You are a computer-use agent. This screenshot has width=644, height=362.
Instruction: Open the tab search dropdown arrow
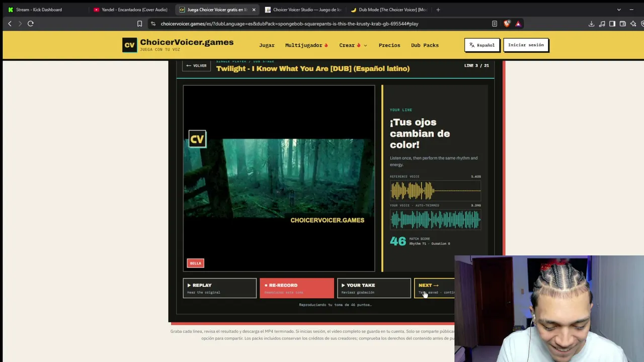click(x=619, y=10)
